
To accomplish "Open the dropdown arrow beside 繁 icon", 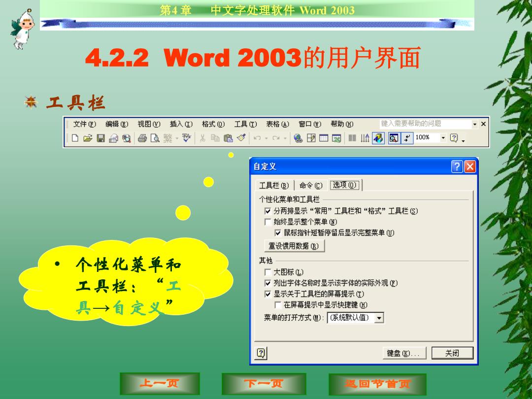I will (x=177, y=138).
